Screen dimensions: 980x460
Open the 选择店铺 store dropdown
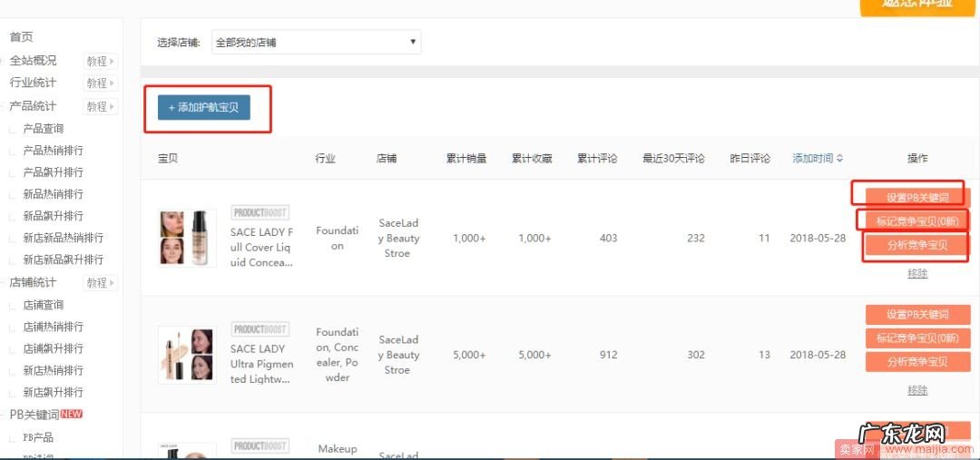(x=316, y=42)
